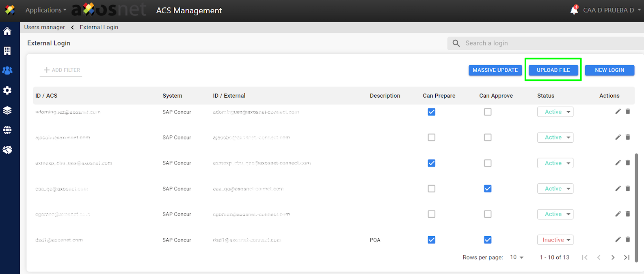Viewport: 644px width, 274px height.
Task: Check Can Prepare for ajacobo row
Action: 431,137
